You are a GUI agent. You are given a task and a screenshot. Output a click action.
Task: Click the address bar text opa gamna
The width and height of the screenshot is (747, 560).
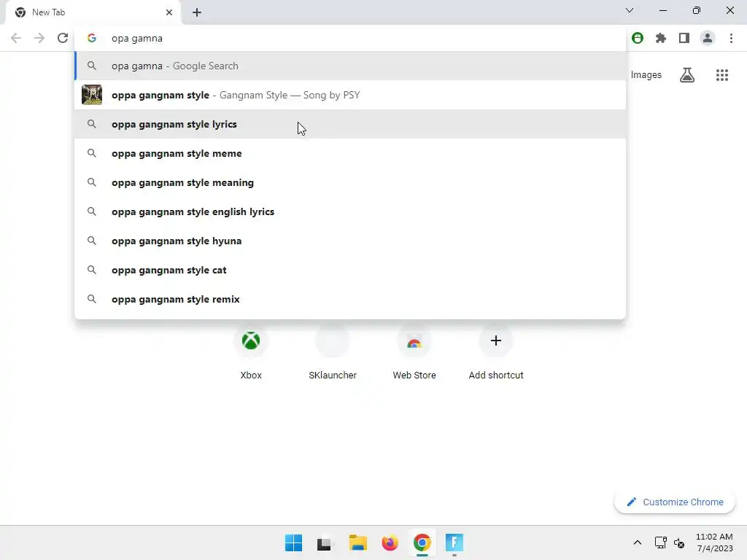click(136, 38)
